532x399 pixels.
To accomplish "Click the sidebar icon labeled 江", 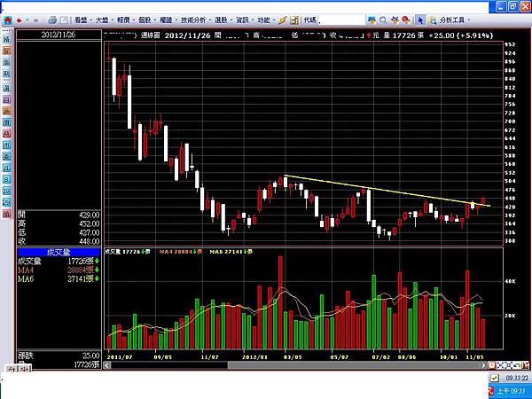I will point(7,168).
